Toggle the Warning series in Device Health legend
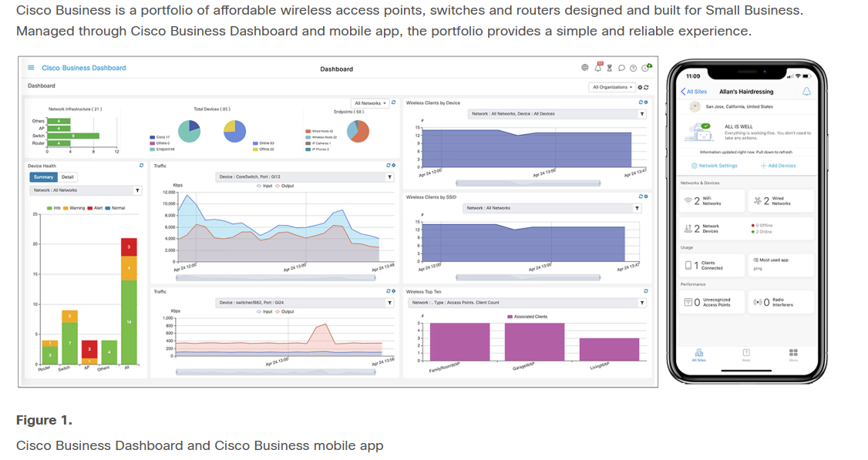This screenshot has width=868, height=460. pyautogui.click(x=76, y=208)
